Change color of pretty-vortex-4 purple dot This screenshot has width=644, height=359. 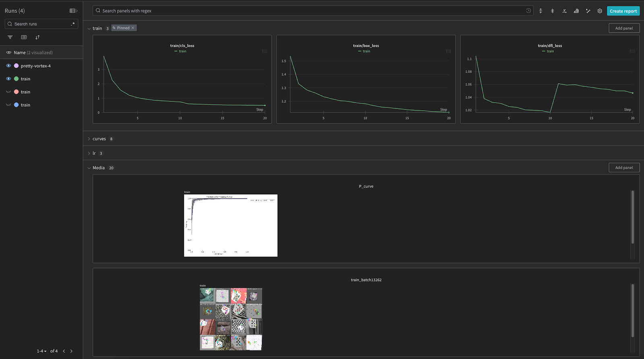(x=17, y=66)
